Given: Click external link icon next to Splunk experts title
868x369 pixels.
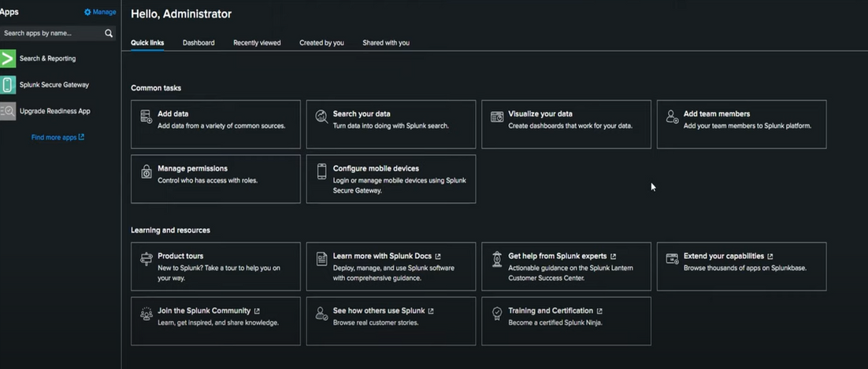Looking at the screenshot, I should pos(613,256).
